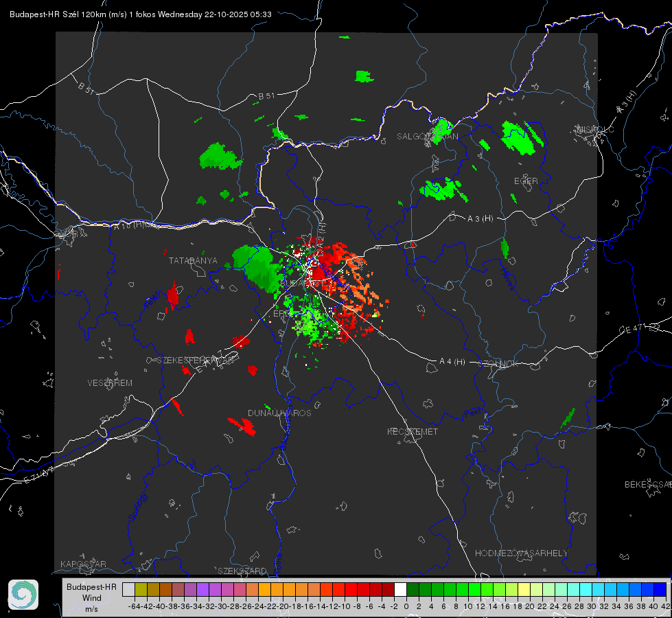This screenshot has height=618, width=672.
Task: Click the blue 'Pest' county label
Action: pyautogui.click(x=473, y=413)
